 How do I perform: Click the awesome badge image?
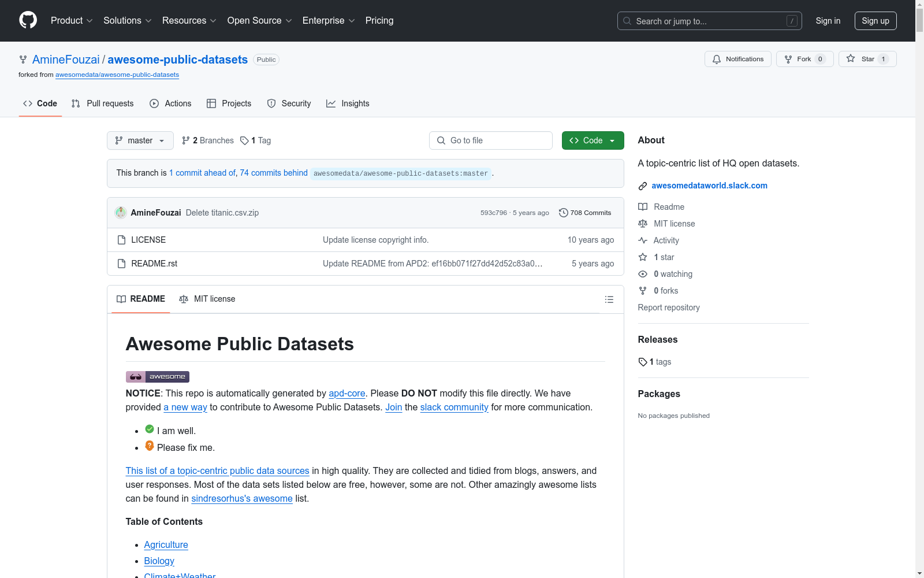(158, 377)
